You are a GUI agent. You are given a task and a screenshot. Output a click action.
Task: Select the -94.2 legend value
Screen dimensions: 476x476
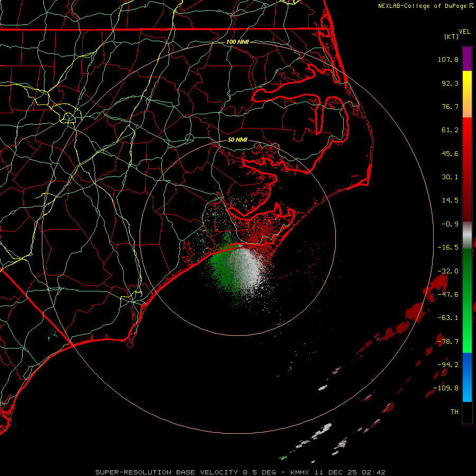point(448,364)
